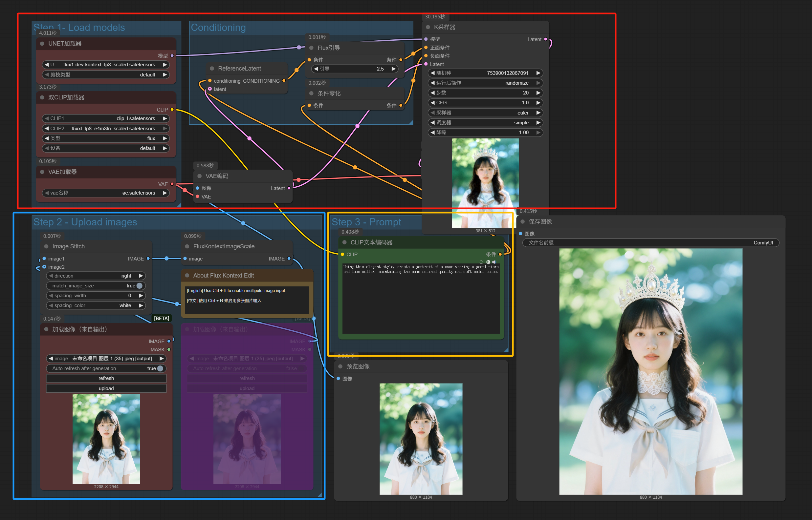Click the 文件名前缀 ComfyUI input field
Image resolution: width=812 pixels, height=520 pixels.
click(x=650, y=243)
